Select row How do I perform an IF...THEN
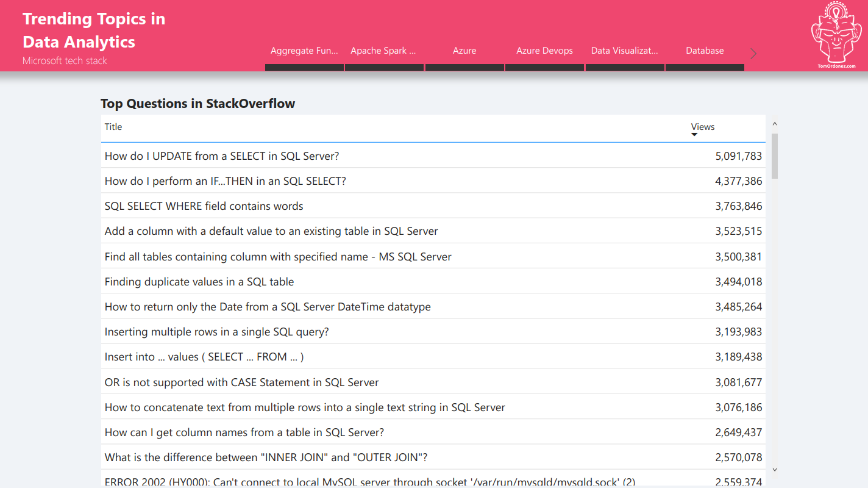Screen dimensions: 868x488 [x=433, y=181]
